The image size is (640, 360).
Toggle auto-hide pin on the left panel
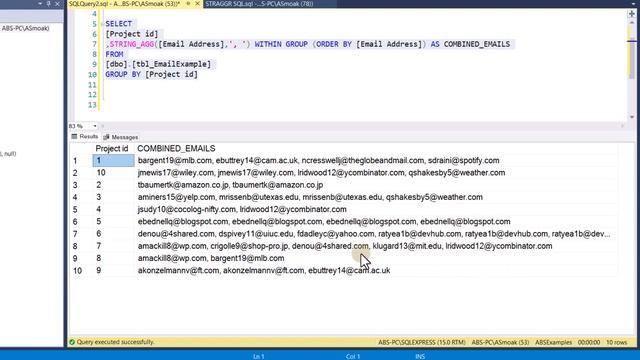(x=49, y=4)
